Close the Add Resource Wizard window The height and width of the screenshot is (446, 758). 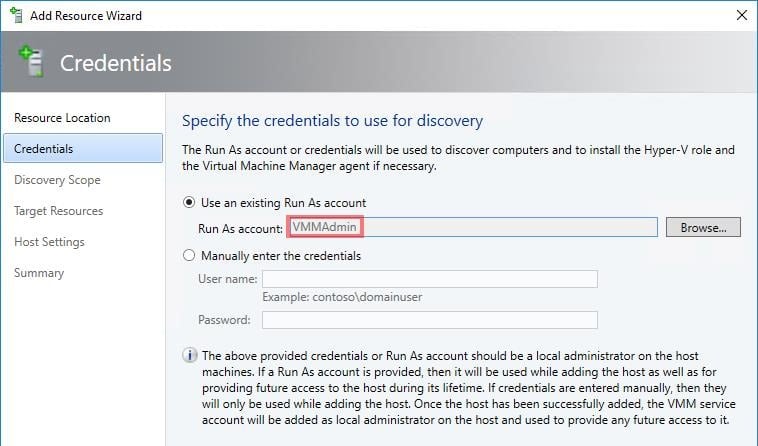[742, 15]
